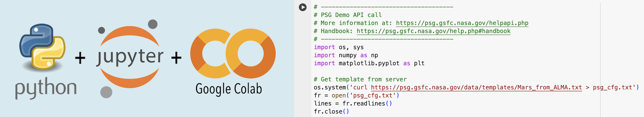Click the gray dot below Jupyter logo
644x117 pixels.
pyautogui.click(x=106, y=92)
